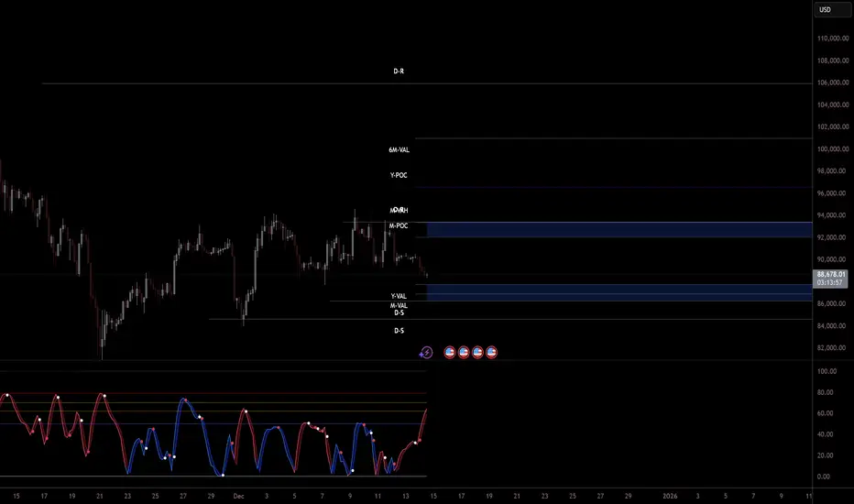
Task: Click the purple lightning bolt icon
Action: (426, 351)
